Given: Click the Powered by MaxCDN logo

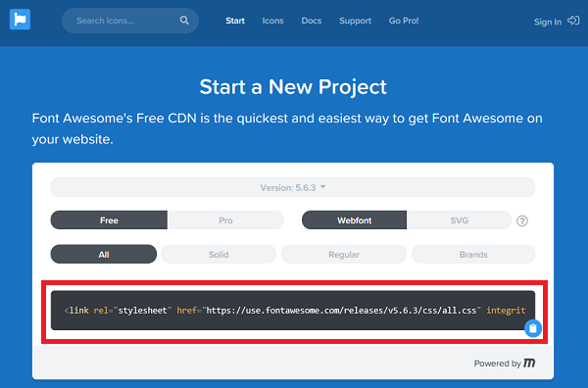Looking at the screenshot, I should coord(529,363).
